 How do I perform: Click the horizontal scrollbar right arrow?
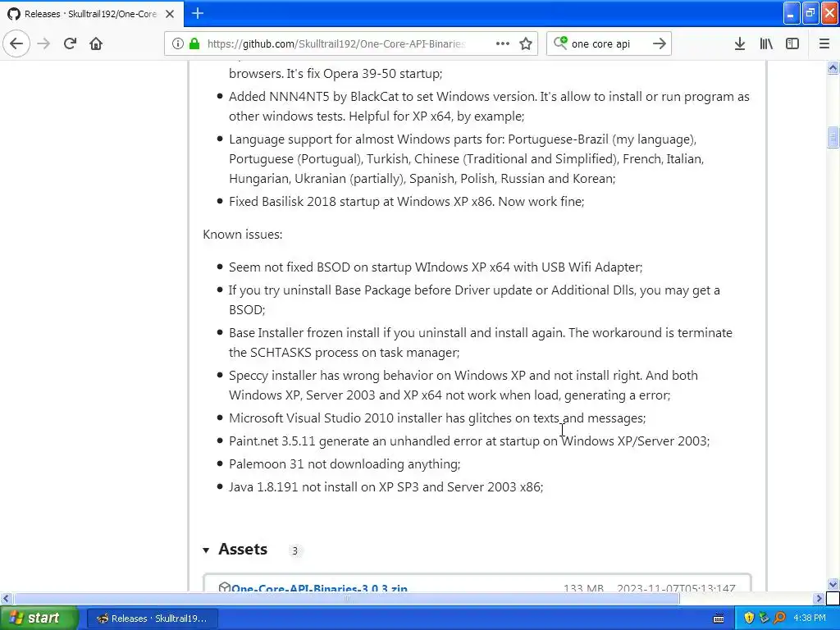pyautogui.click(x=819, y=598)
